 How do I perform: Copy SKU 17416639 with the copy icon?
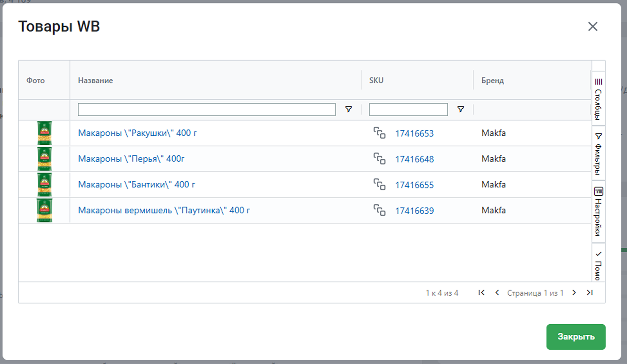(379, 210)
